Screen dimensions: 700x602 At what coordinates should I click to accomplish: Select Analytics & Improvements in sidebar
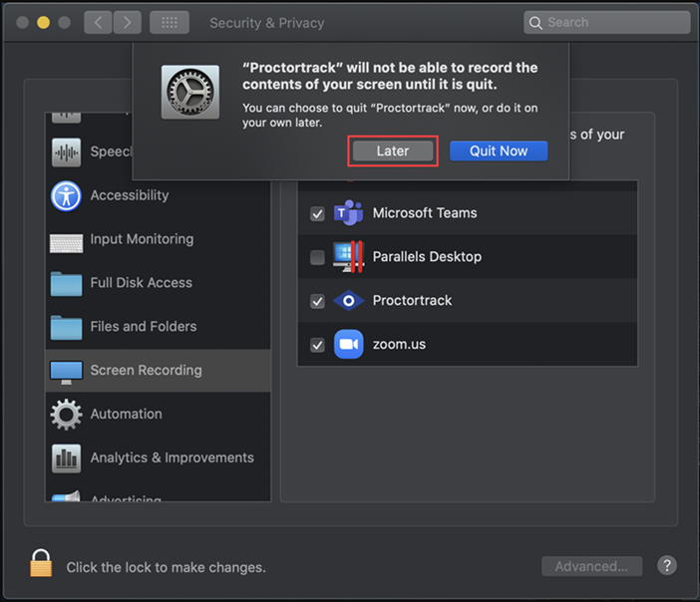158,457
